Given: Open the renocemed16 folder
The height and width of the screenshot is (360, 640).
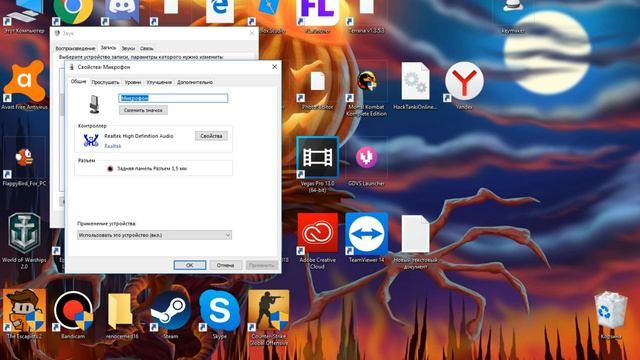Looking at the screenshot, I should (x=121, y=311).
